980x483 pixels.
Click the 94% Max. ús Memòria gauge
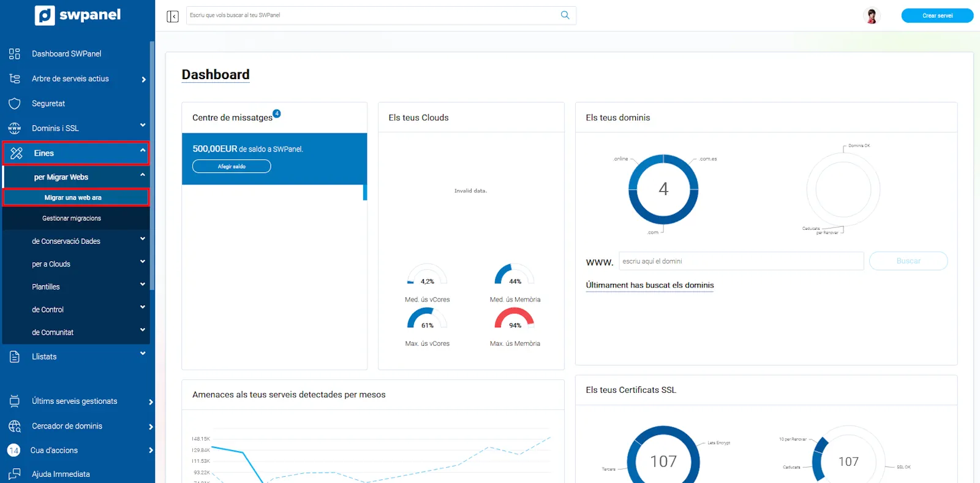(514, 319)
